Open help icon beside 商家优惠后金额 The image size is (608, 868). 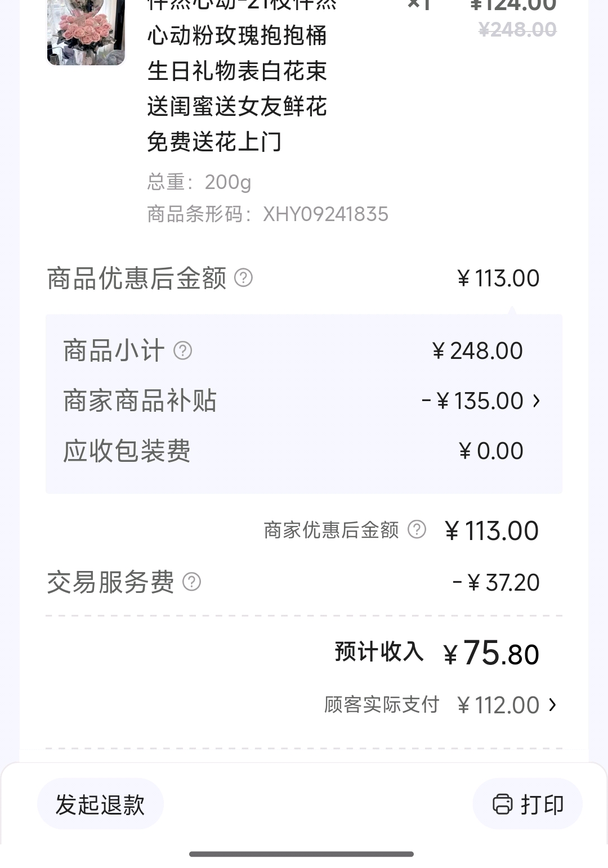pyautogui.click(x=417, y=529)
